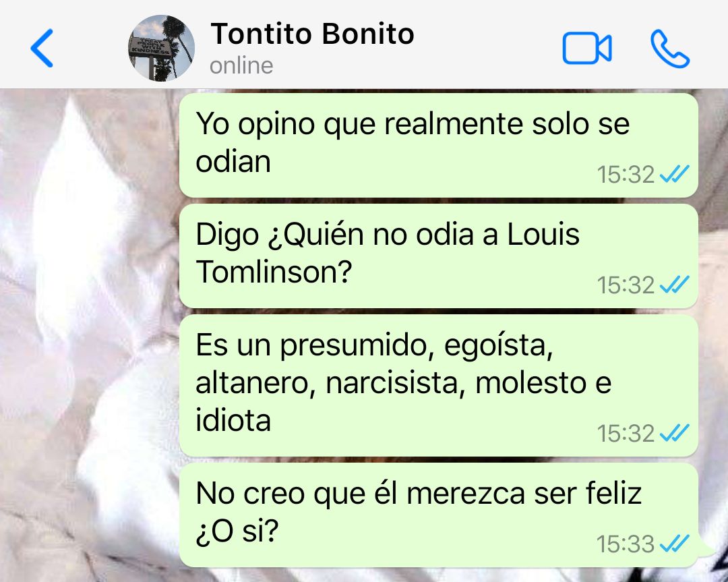
Task: Select the message 'No creo que él merezca ser feliz'
Action: click(438, 515)
